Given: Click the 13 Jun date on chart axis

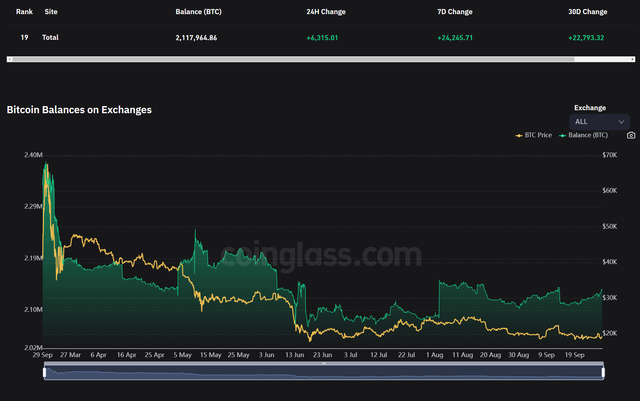Looking at the screenshot, I should tap(294, 355).
